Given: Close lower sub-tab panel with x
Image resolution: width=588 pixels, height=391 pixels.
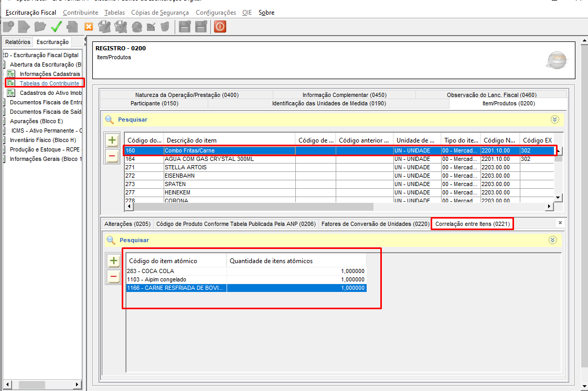Looking at the screenshot, I should (560, 223).
